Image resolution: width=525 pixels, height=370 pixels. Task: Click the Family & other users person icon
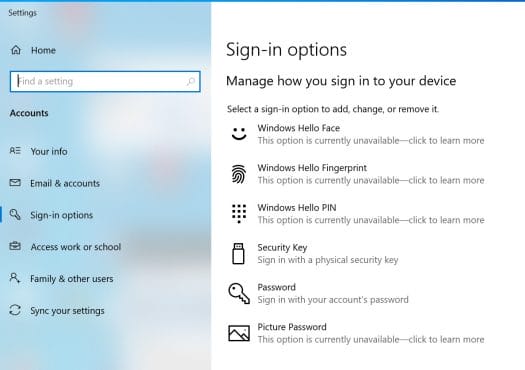(x=15, y=278)
